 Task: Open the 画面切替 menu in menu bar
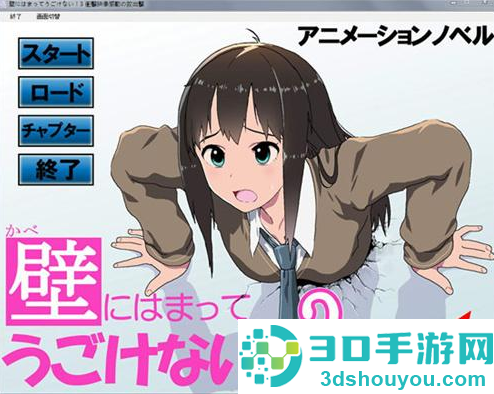tap(48, 16)
